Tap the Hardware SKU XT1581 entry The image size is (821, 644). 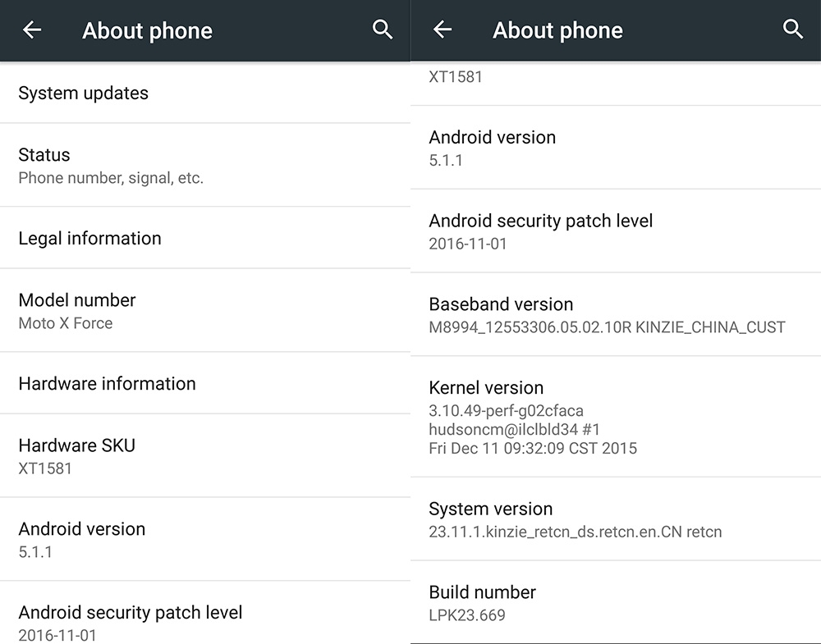(x=204, y=456)
